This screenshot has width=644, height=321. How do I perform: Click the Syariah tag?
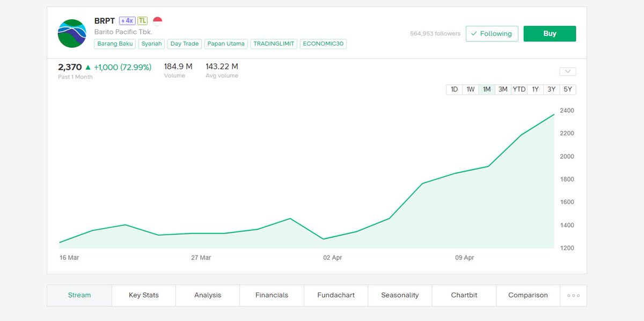[x=152, y=44]
